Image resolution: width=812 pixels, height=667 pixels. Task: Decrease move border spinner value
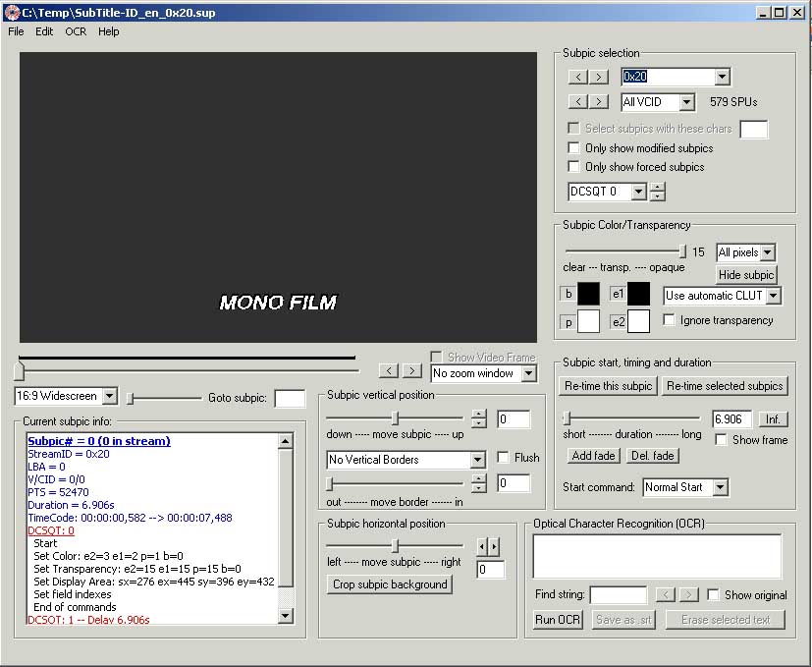[479, 487]
